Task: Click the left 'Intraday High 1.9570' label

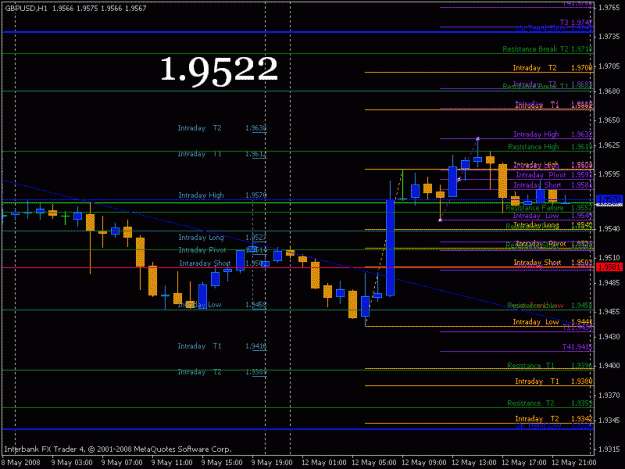Action: [222, 195]
